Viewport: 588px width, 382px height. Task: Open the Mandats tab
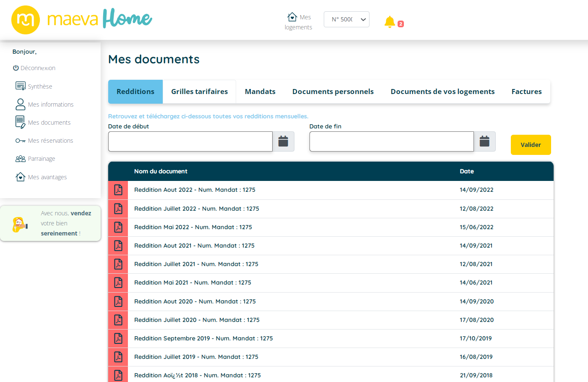(x=260, y=92)
